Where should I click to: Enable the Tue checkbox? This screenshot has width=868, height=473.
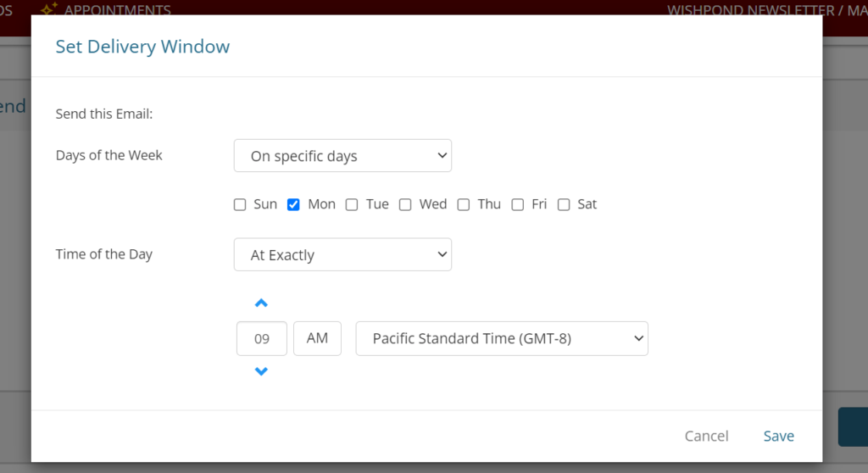[352, 205]
